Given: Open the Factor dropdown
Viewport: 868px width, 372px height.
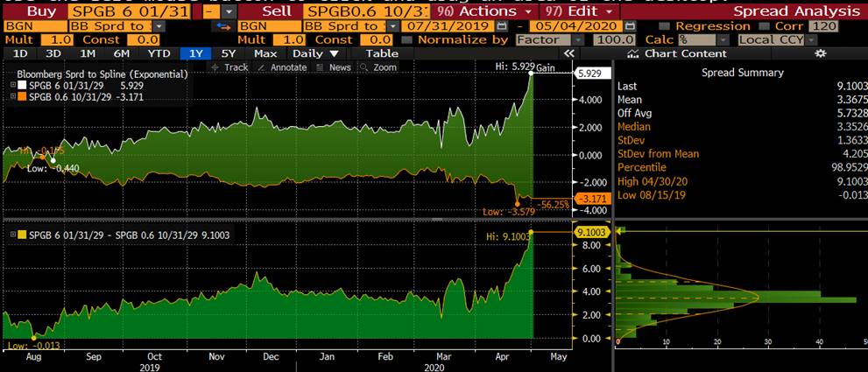Looking at the screenshot, I should [578, 40].
